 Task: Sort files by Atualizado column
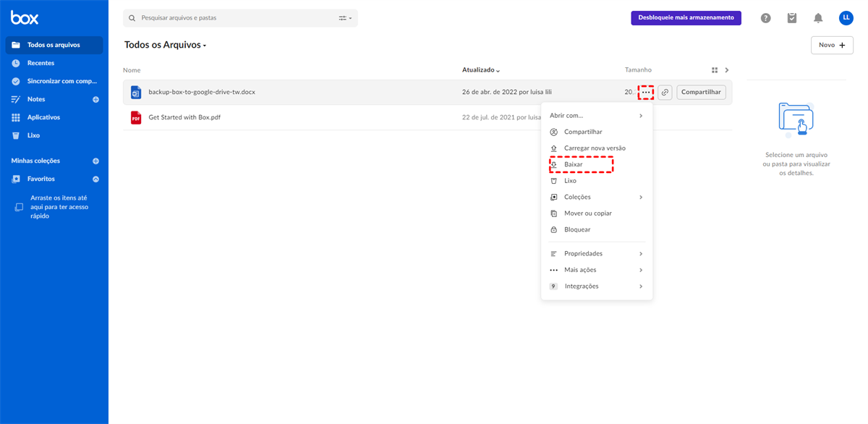[x=481, y=70]
